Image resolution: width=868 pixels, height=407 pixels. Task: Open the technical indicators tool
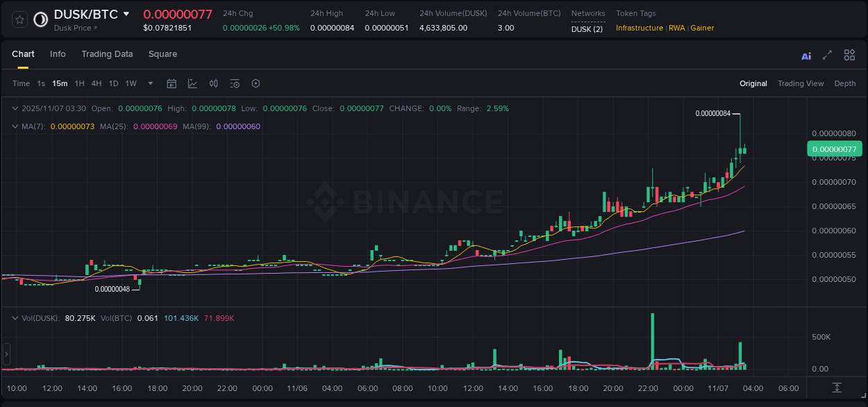click(x=213, y=83)
